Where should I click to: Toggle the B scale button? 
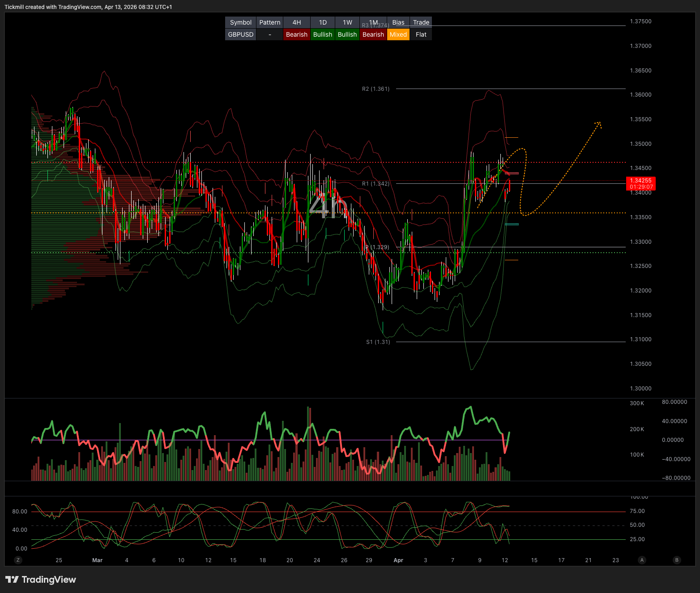677,560
